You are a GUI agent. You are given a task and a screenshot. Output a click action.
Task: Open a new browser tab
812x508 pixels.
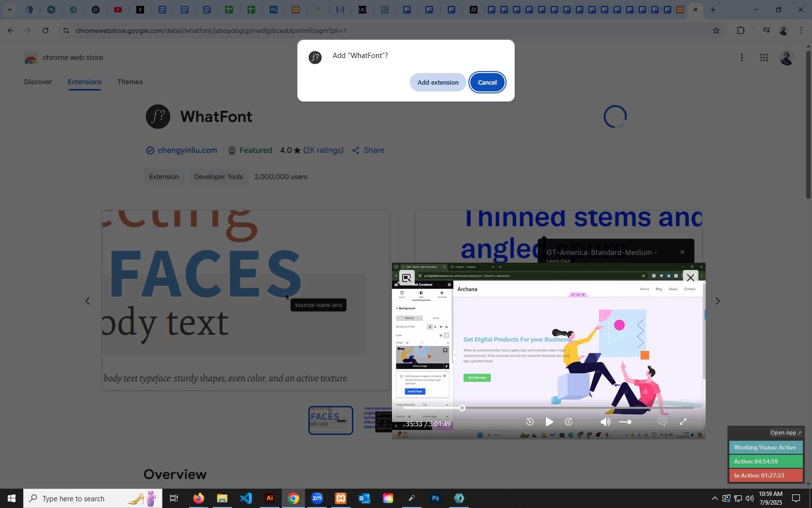coord(712,10)
